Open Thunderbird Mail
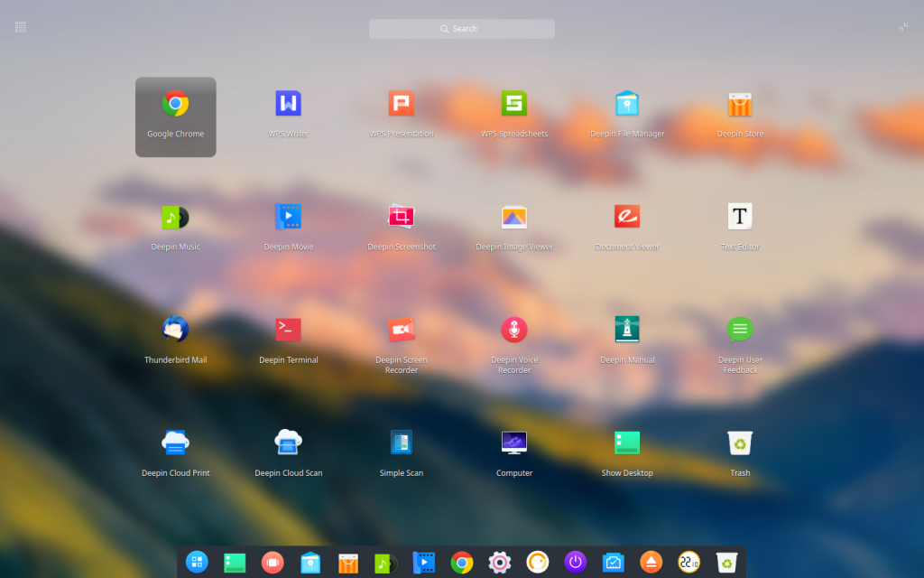This screenshot has height=578, width=924. pos(175,330)
